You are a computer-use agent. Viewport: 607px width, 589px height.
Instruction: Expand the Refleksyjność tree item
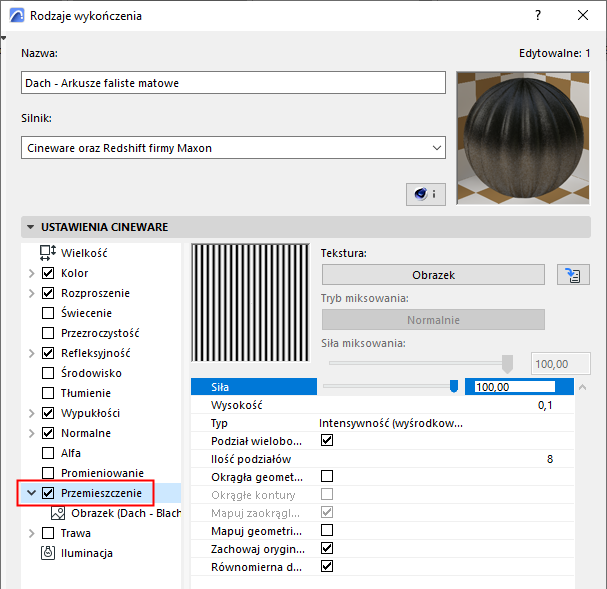[x=32, y=353]
